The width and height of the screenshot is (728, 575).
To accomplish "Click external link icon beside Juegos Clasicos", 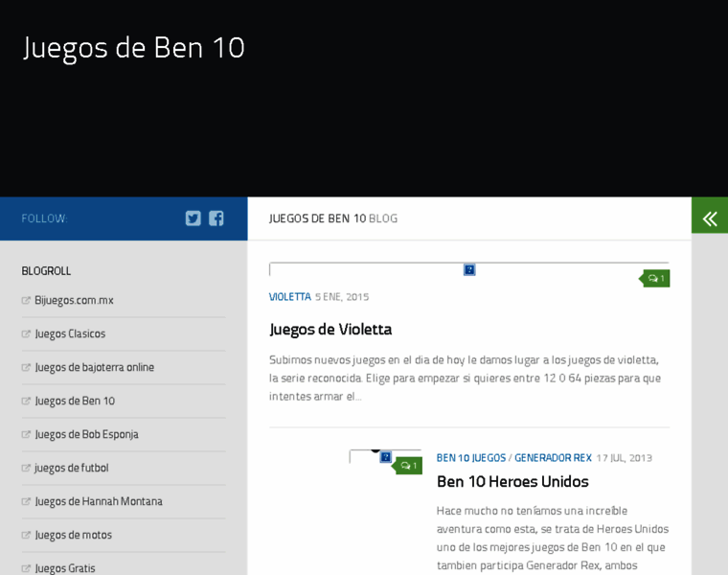I will [26, 333].
